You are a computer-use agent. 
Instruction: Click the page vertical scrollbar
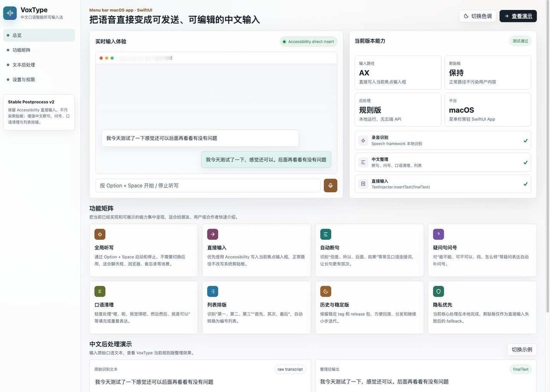[547, 157]
